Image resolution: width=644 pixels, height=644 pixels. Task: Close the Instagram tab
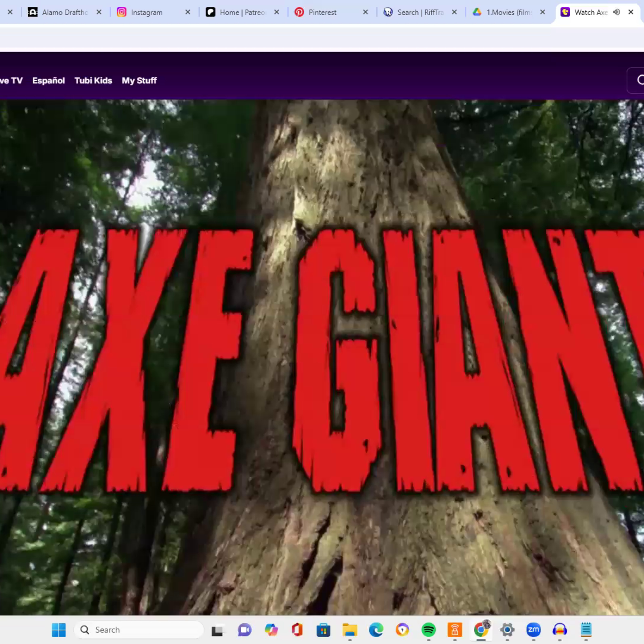point(188,12)
